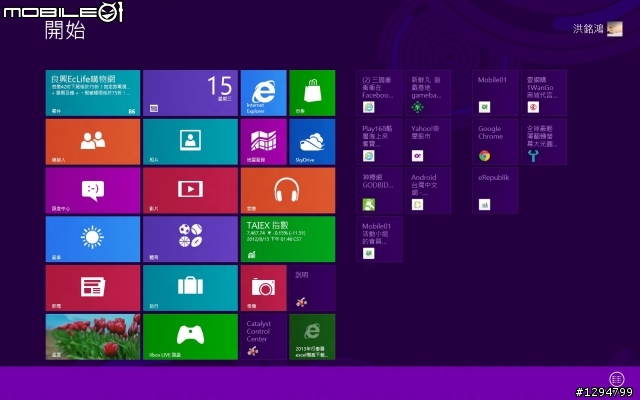Open the Play168 pinned site tile
Image resolution: width=640 pixels, height=400 pixels.
[379, 142]
